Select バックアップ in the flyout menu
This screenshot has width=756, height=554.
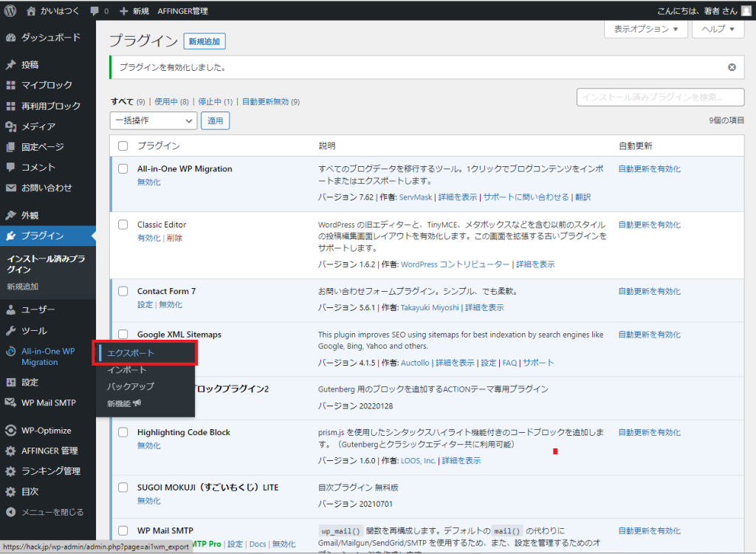click(131, 386)
